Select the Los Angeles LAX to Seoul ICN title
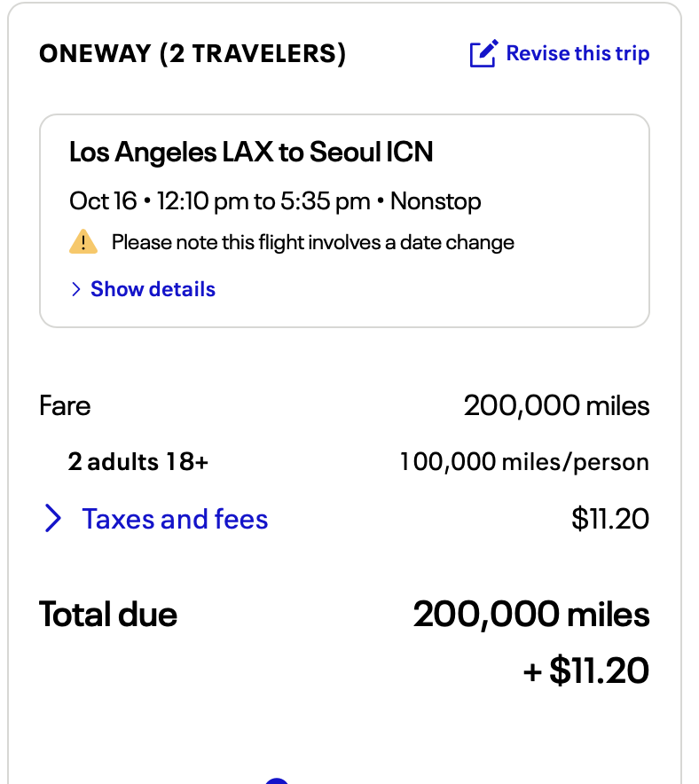The width and height of the screenshot is (699, 784). click(251, 153)
